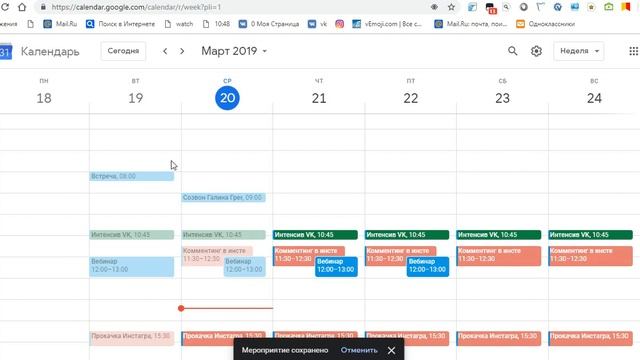Open the Созвон Галина Грек event
Viewport: 640px width, 360px height.
223,198
